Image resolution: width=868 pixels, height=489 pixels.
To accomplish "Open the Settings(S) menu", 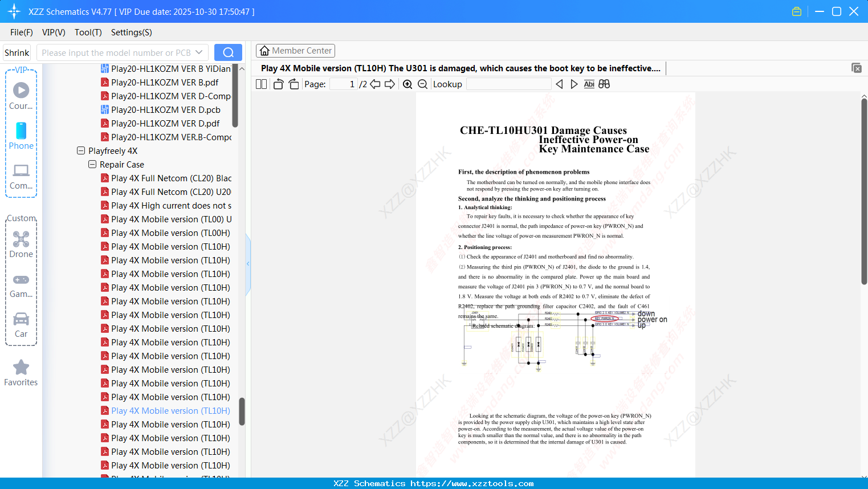I will [132, 32].
